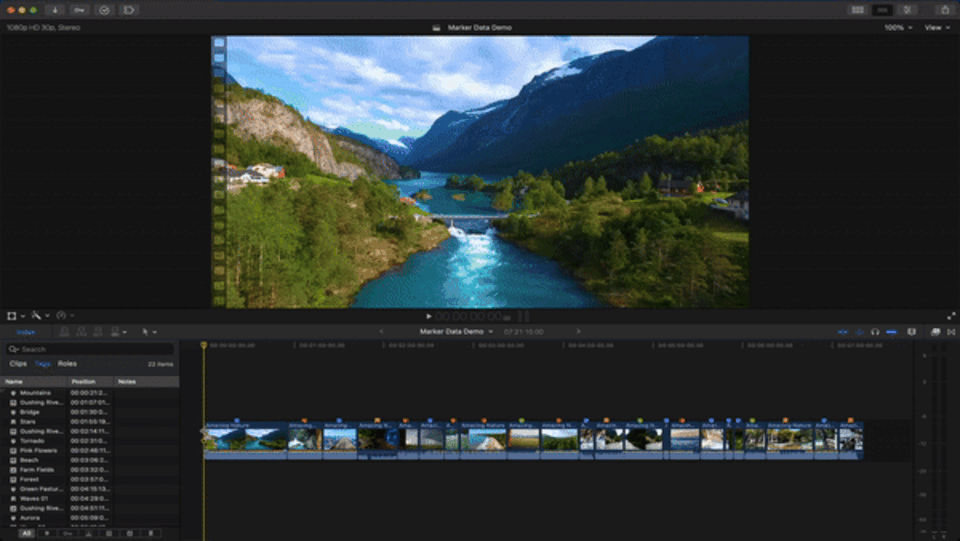Screen dimensions: 960x541
Task: Toggle the Timeline panel layout button
Action: click(x=882, y=10)
